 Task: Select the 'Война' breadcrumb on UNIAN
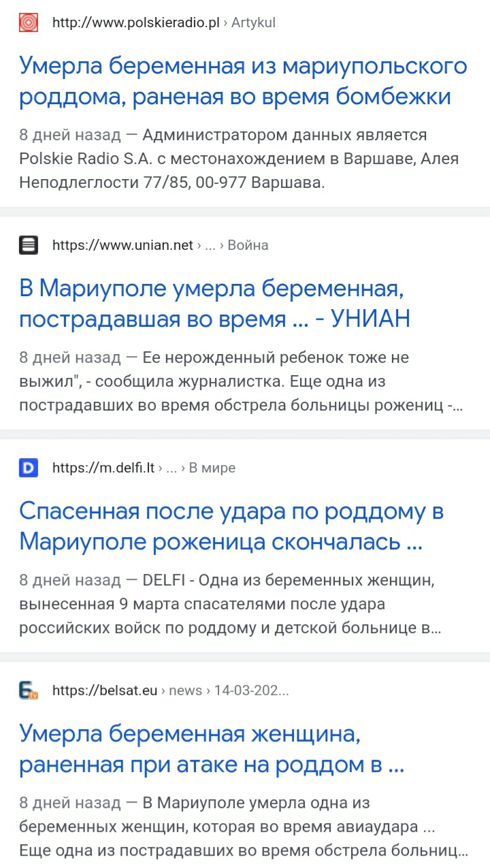coord(248,245)
